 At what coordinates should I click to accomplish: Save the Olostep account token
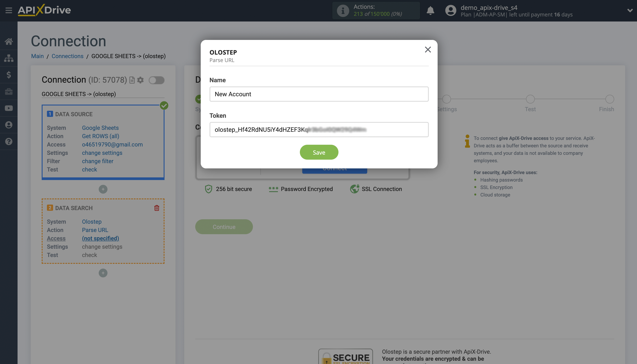pos(319,152)
